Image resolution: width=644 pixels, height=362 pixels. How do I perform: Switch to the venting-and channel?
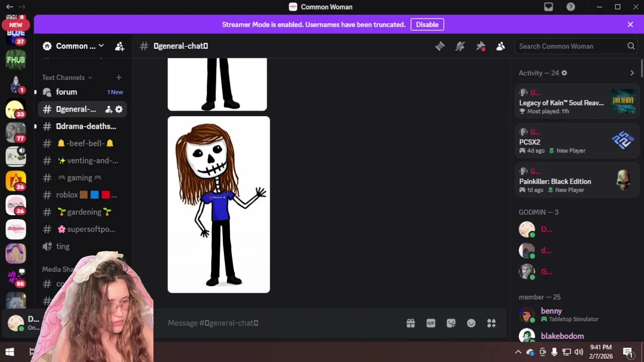pos(83,160)
